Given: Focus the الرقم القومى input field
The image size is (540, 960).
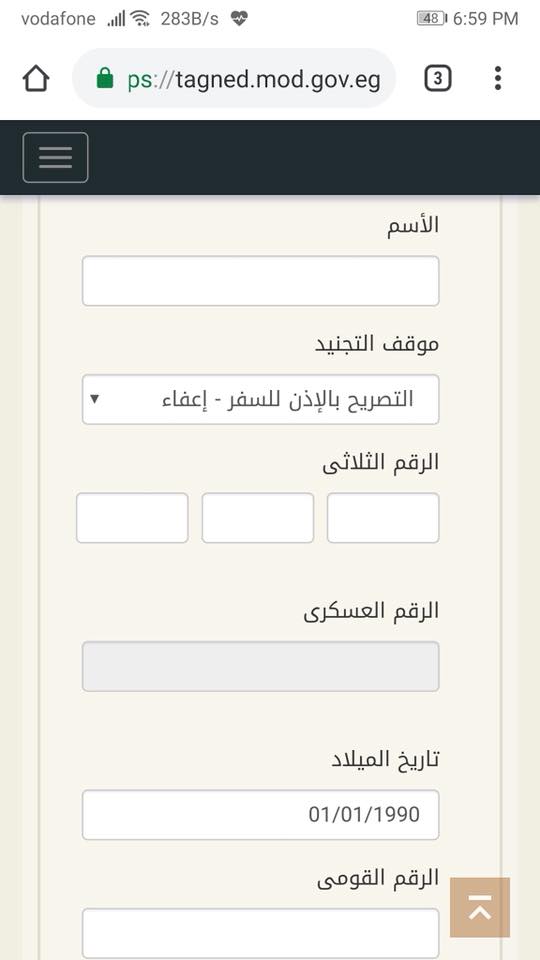Looking at the screenshot, I should [261, 933].
